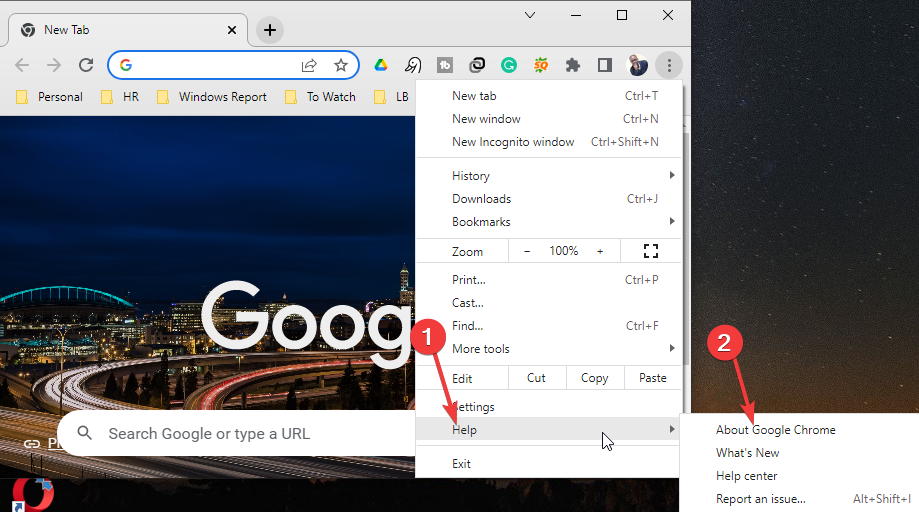Click the New Tab tab title
919x512 pixels.
click(66, 30)
